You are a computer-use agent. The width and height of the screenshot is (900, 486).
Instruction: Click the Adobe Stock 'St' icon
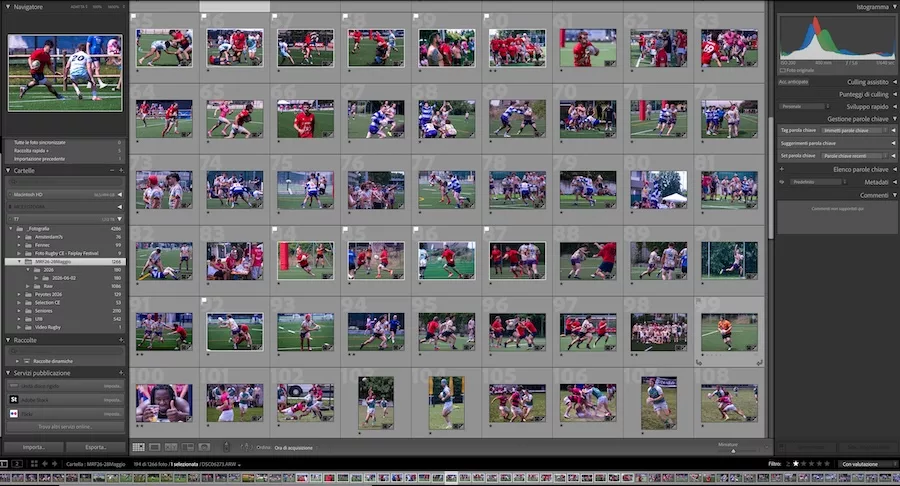[x=14, y=399]
